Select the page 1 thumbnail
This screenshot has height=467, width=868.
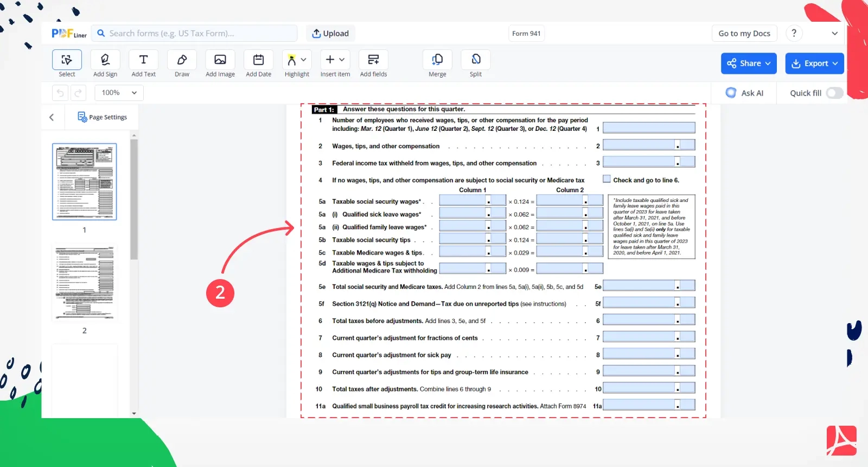click(x=84, y=182)
